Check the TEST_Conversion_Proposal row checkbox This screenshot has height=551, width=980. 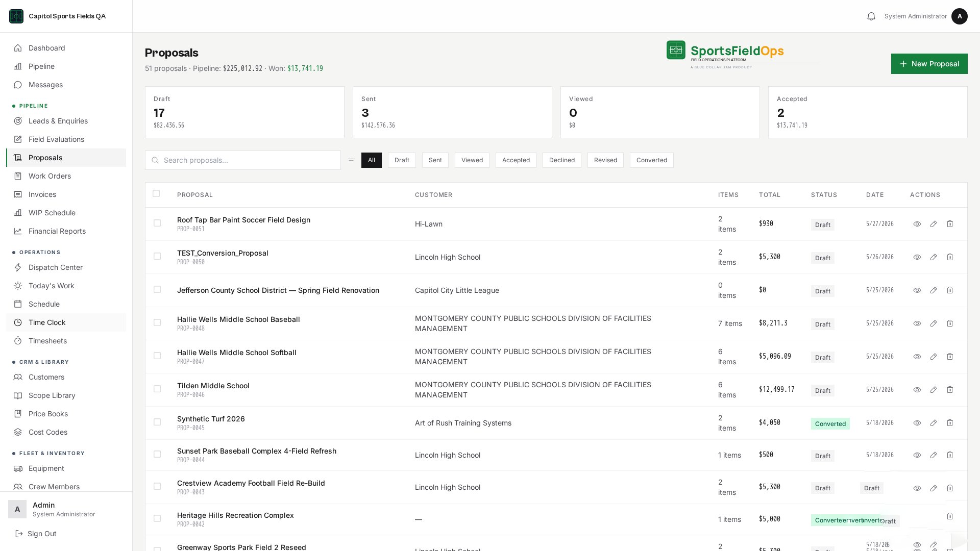coord(157,256)
